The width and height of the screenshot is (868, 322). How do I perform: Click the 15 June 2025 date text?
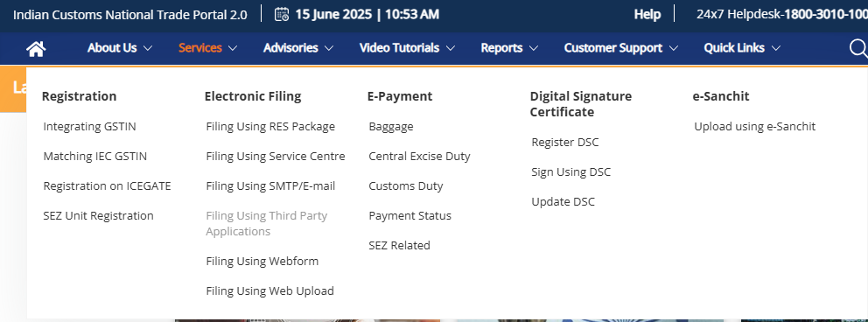pyautogui.click(x=333, y=14)
